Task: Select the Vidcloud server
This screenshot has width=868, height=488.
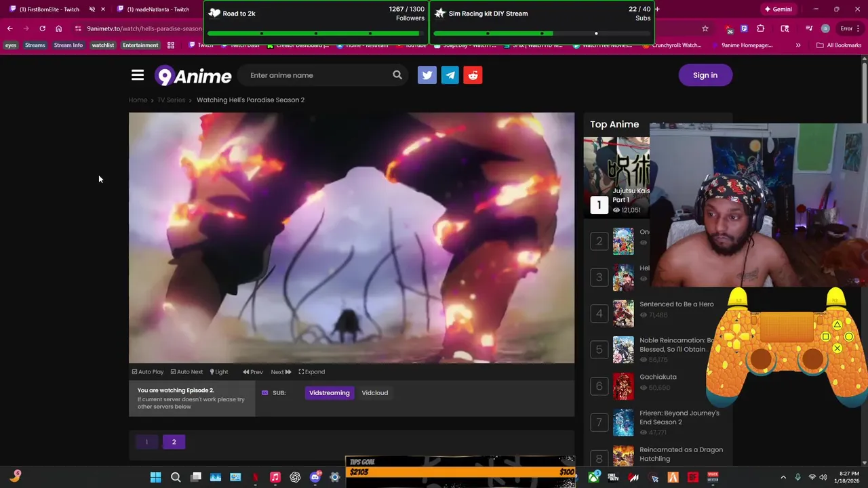Action: [375, 393]
